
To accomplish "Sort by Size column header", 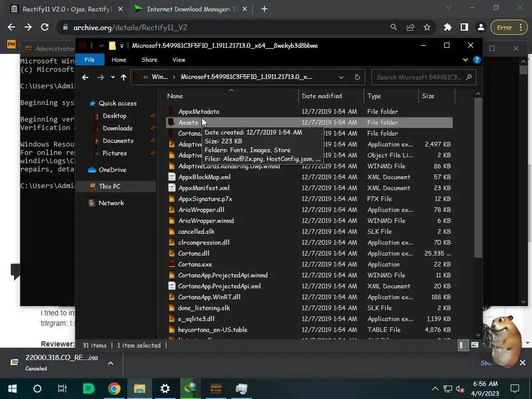I will [x=436, y=96].
